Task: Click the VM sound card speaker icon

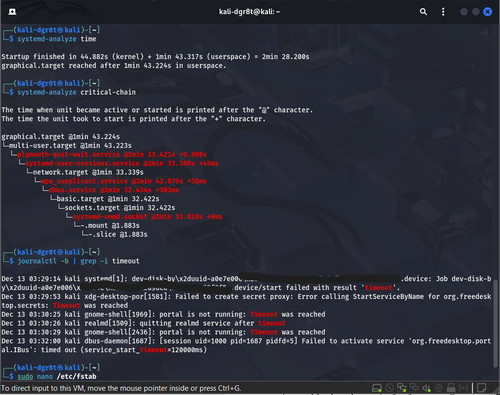Action: tap(427, 388)
